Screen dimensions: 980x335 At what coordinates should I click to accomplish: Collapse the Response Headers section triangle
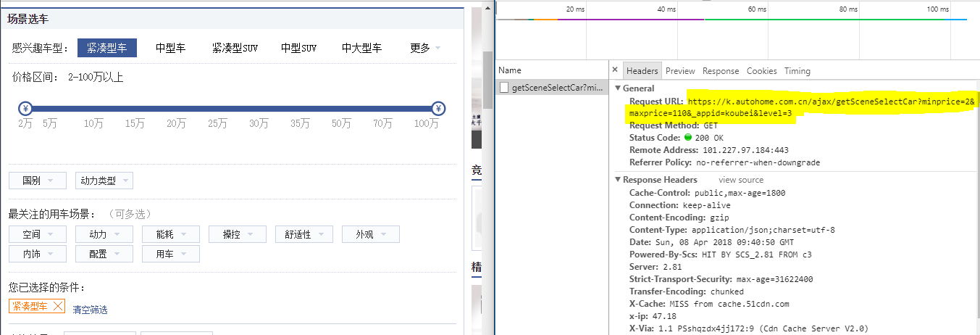[x=618, y=180]
